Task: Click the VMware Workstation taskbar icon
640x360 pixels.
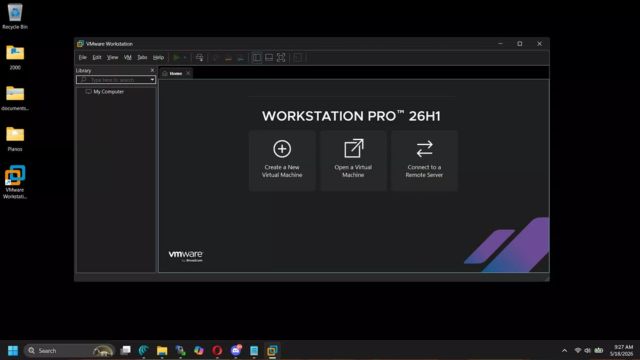Action: click(x=272, y=351)
